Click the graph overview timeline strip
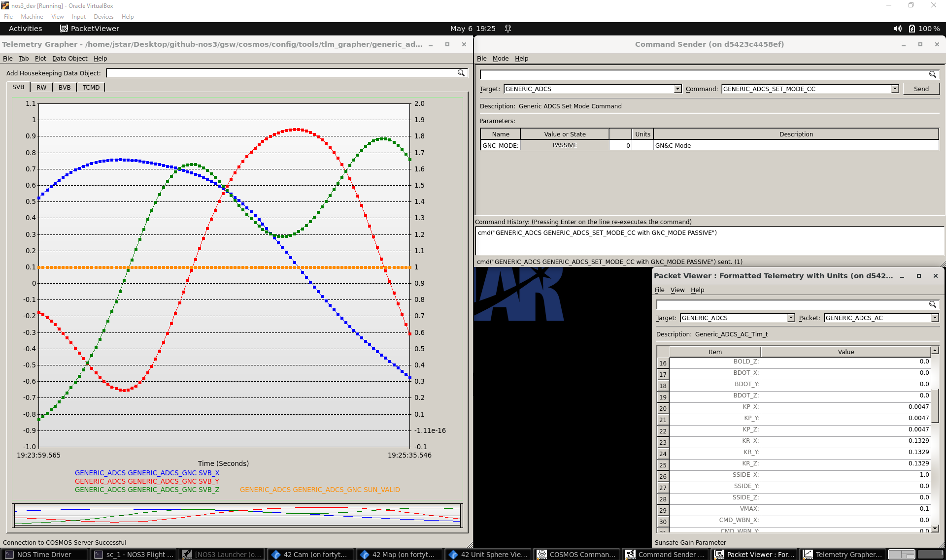 [237, 516]
